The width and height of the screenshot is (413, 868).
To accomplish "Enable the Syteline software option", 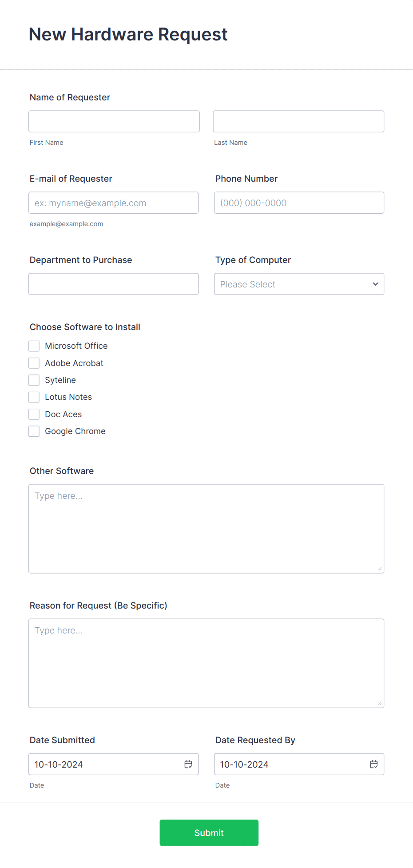I will 34,380.
